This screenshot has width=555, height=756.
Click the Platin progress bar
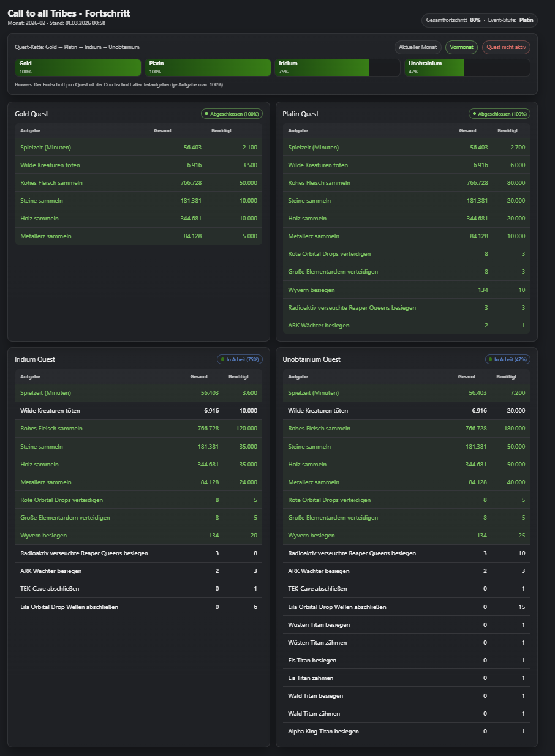click(208, 67)
